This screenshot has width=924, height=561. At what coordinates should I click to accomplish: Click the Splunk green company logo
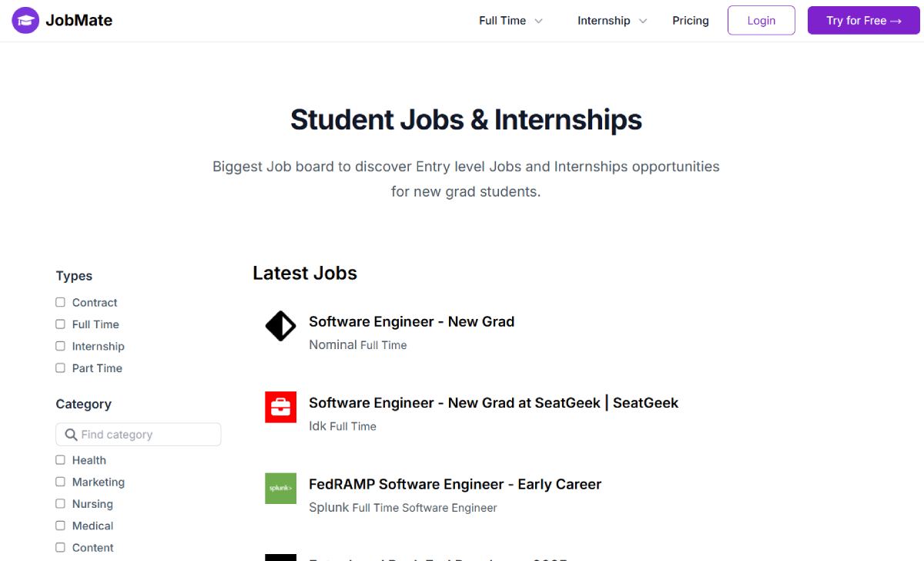280,489
